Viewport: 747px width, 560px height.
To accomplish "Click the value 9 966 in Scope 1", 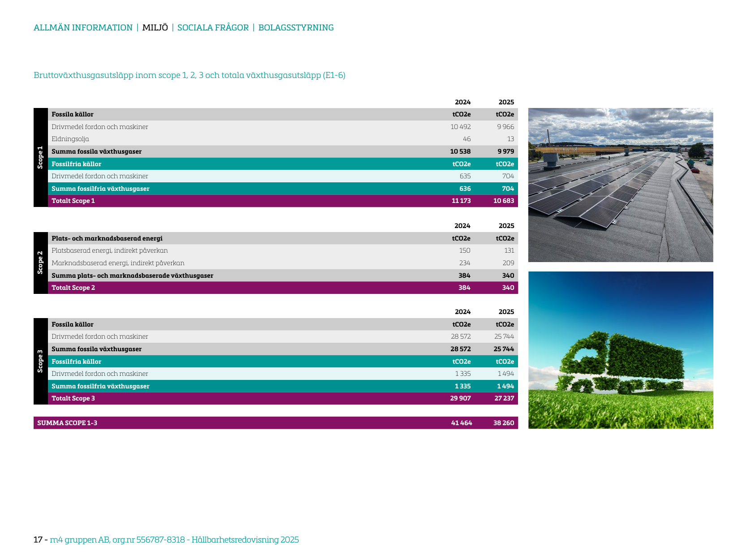I will click(505, 127).
